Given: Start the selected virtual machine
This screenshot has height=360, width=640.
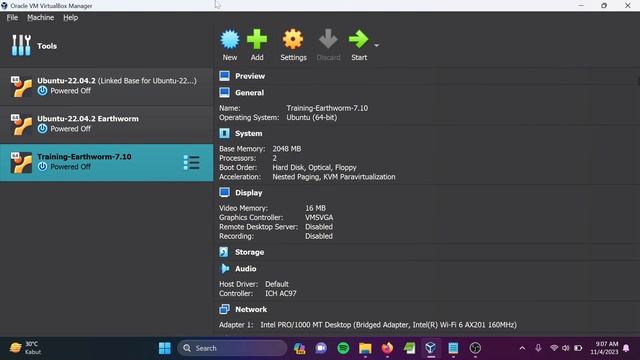Looking at the screenshot, I should pos(358,40).
